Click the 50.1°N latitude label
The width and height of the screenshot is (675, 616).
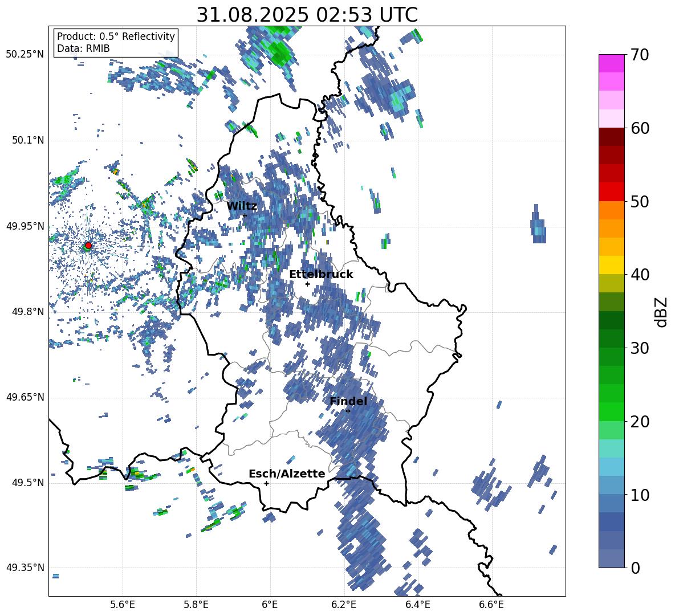[27, 140]
